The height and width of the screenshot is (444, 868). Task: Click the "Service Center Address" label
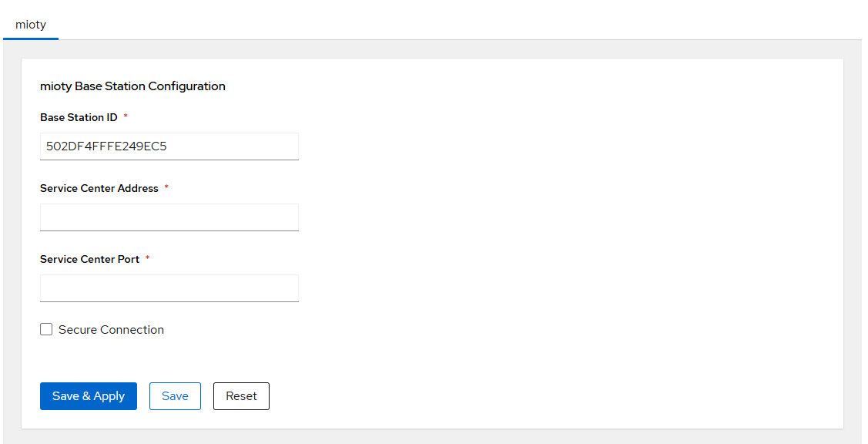pyautogui.click(x=99, y=188)
